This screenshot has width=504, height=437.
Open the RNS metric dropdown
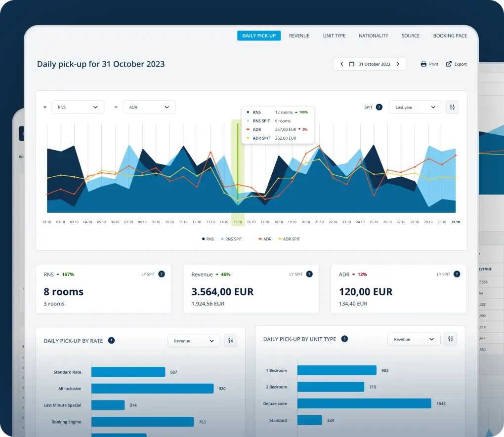pyautogui.click(x=78, y=107)
